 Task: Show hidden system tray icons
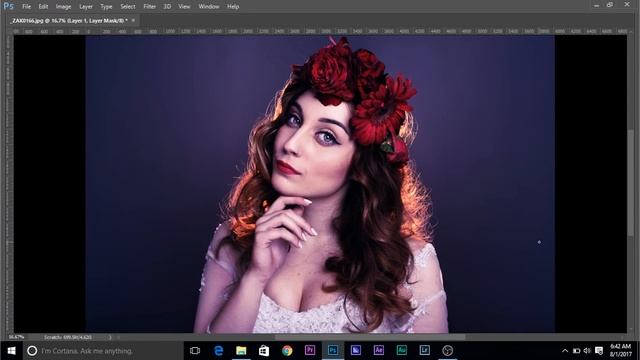(565, 351)
